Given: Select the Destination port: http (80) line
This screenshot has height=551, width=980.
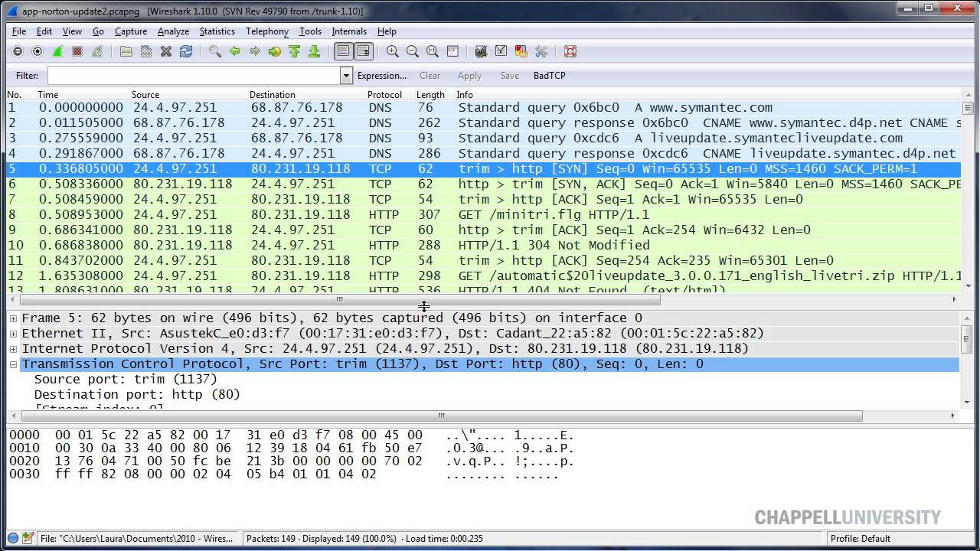Looking at the screenshot, I should point(137,395).
